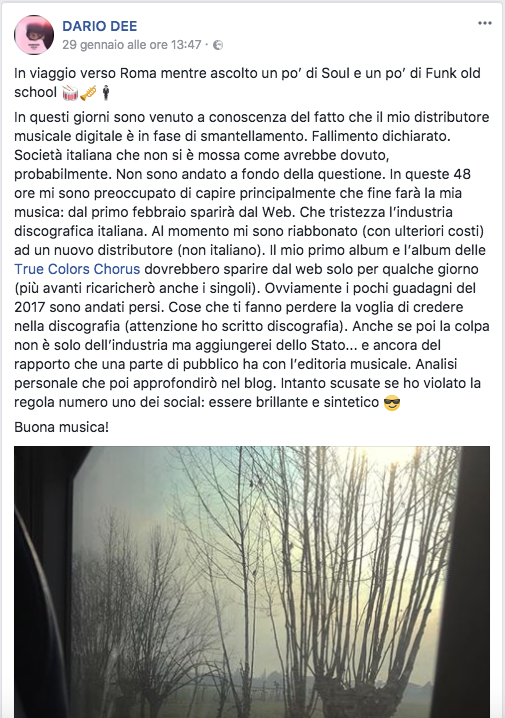Open the DARIO DEE profile name link
The height and width of the screenshot is (718, 505).
99,26
